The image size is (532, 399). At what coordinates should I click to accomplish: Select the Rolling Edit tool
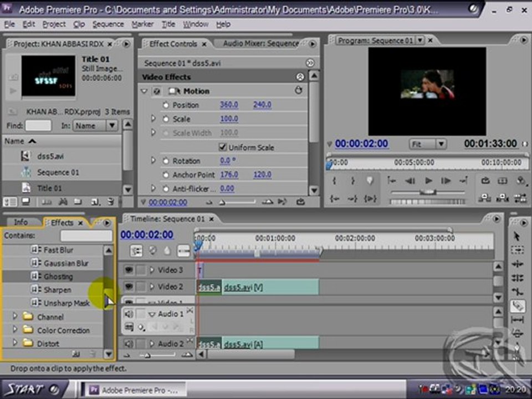pos(516,278)
